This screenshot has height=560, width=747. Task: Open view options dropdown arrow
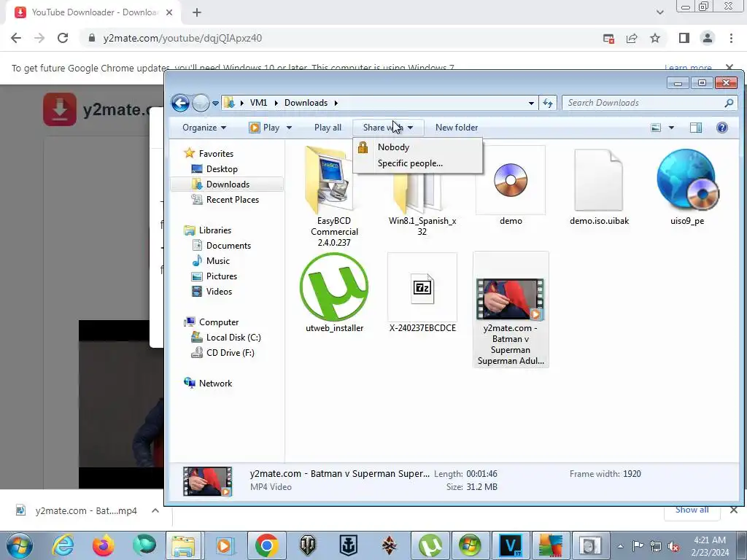[671, 128]
